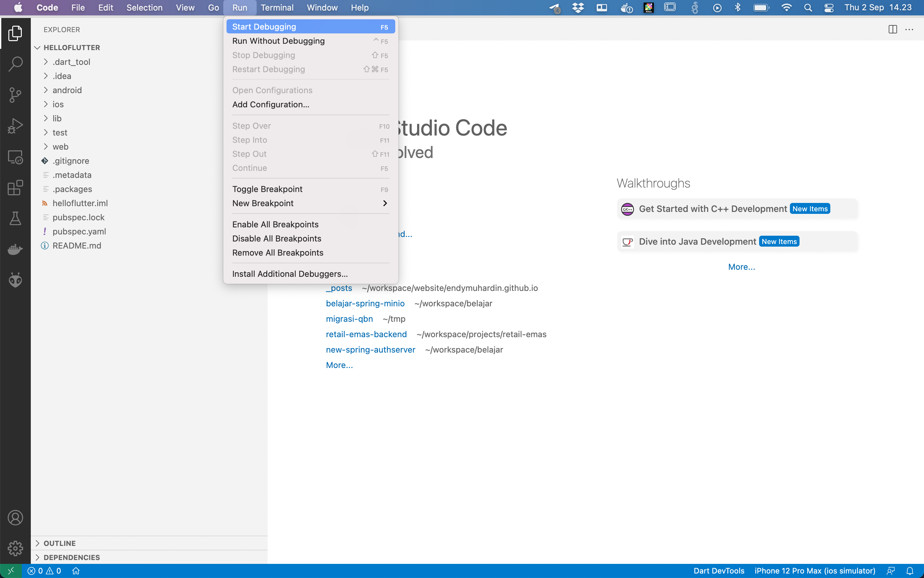The width and height of the screenshot is (924, 578).
Task: Open the Extensions view icon
Action: [15, 188]
